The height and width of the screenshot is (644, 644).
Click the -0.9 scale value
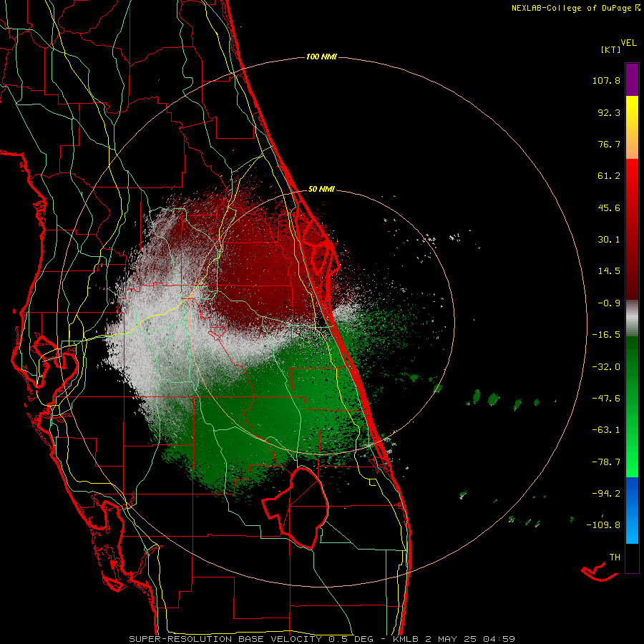609,303
